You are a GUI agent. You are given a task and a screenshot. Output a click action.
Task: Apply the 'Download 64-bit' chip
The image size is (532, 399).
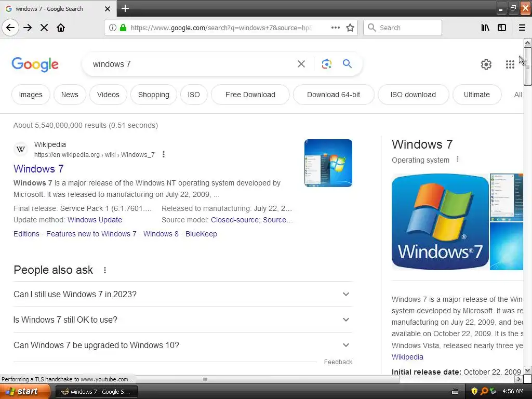[334, 95]
